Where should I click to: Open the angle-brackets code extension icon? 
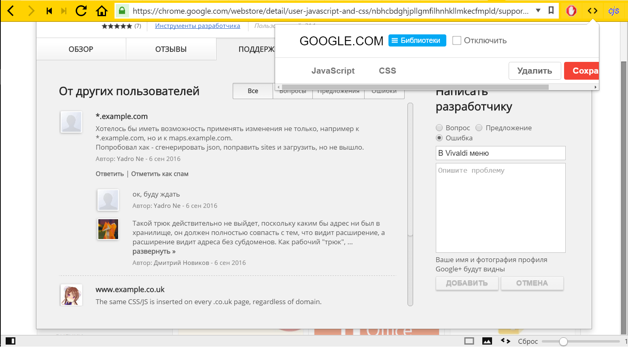click(x=592, y=11)
